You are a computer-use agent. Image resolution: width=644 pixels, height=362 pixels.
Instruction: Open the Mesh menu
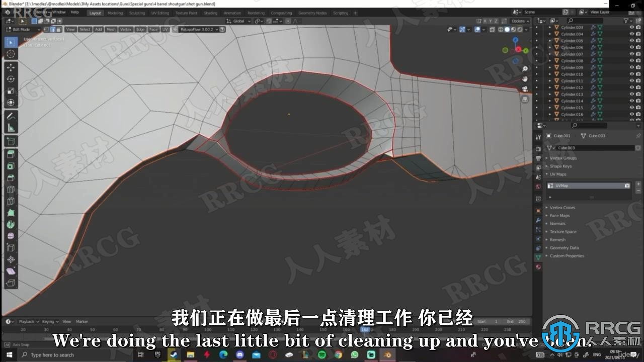coord(111,29)
